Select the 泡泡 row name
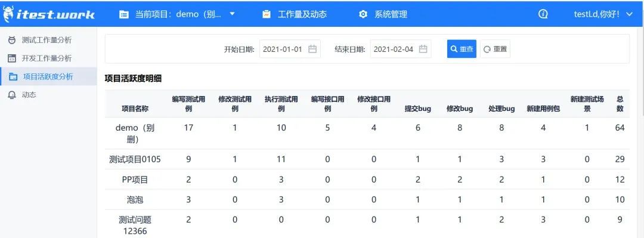644x238 pixels. tap(135, 200)
